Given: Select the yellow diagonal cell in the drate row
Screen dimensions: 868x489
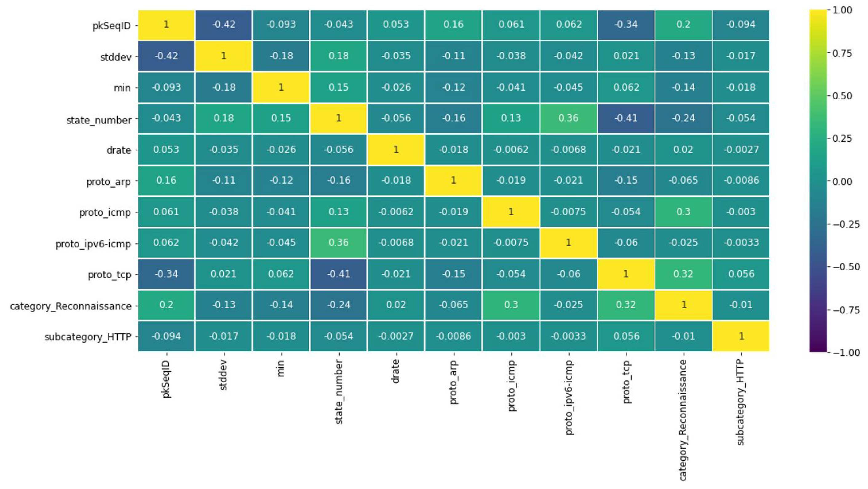Looking at the screenshot, I should click(396, 149).
